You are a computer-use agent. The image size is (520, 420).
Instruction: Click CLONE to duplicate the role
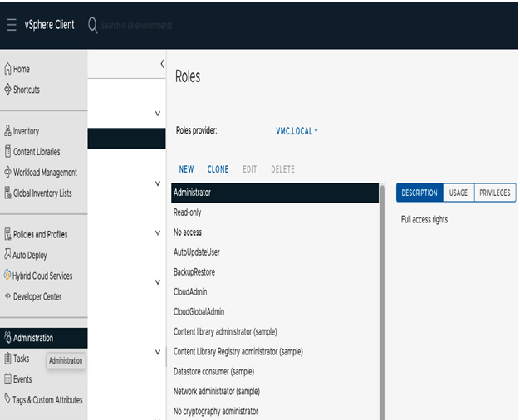218,169
